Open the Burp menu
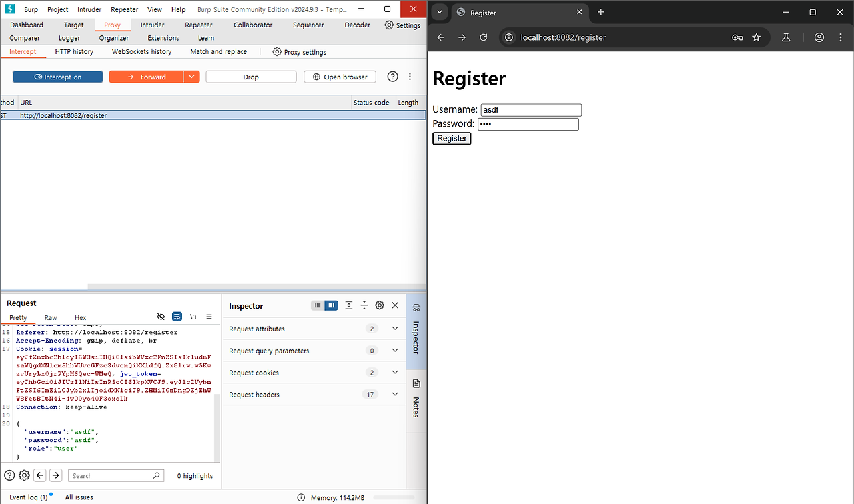Image resolution: width=854 pixels, height=504 pixels. click(31, 9)
